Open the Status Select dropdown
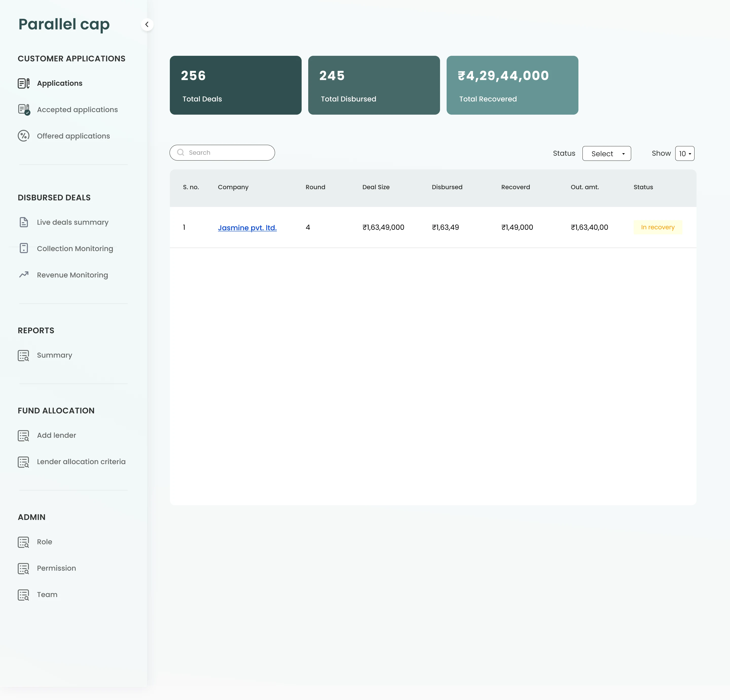The height and width of the screenshot is (700, 730). pos(606,153)
